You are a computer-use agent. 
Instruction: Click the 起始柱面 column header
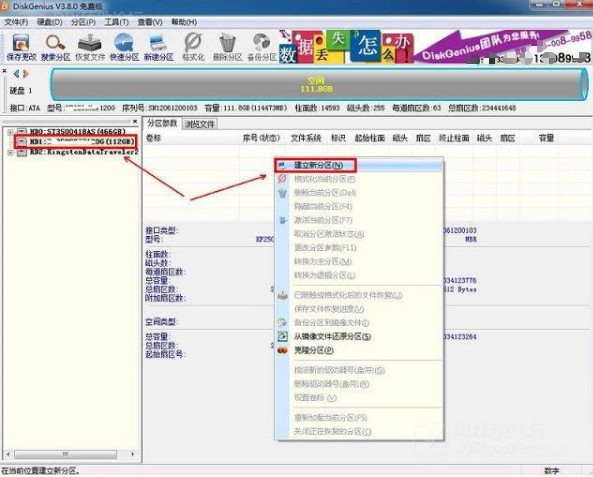click(x=369, y=138)
